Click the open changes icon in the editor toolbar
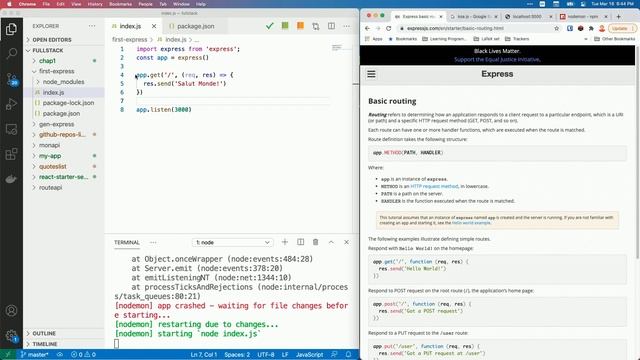640x360 pixels. coord(316,26)
